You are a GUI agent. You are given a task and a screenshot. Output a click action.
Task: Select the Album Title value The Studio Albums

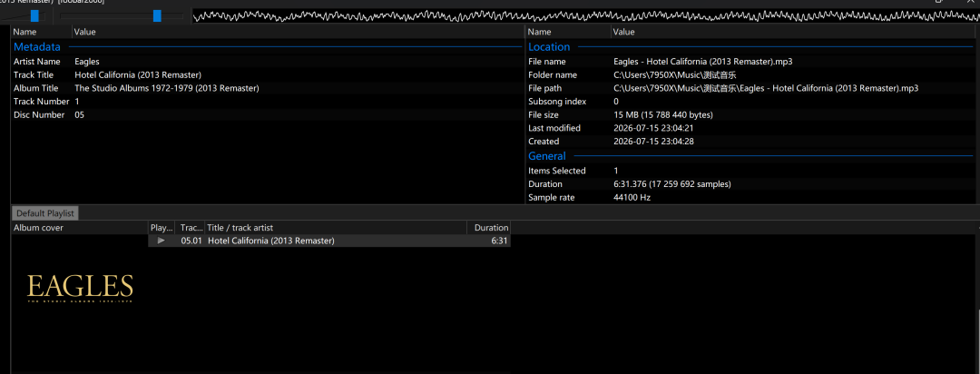coord(166,88)
